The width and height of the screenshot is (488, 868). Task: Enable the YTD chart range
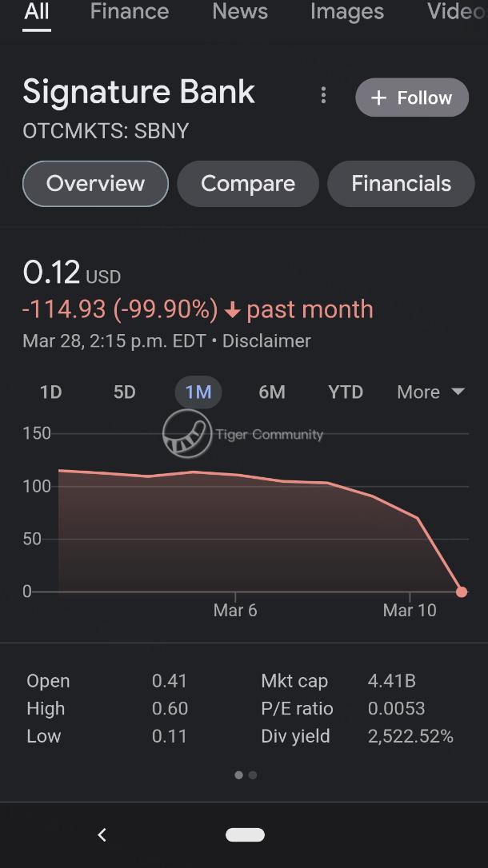point(345,392)
